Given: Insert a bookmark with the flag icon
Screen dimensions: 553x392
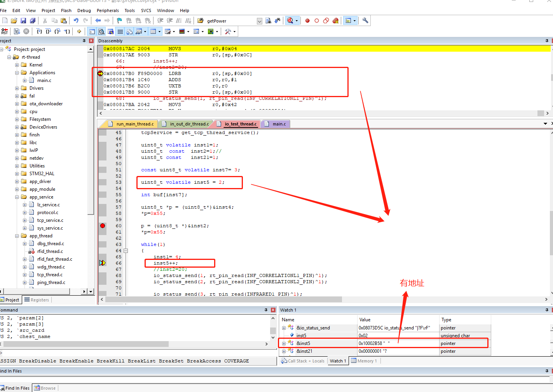Looking at the screenshot, I should click(x=119, y=21).
